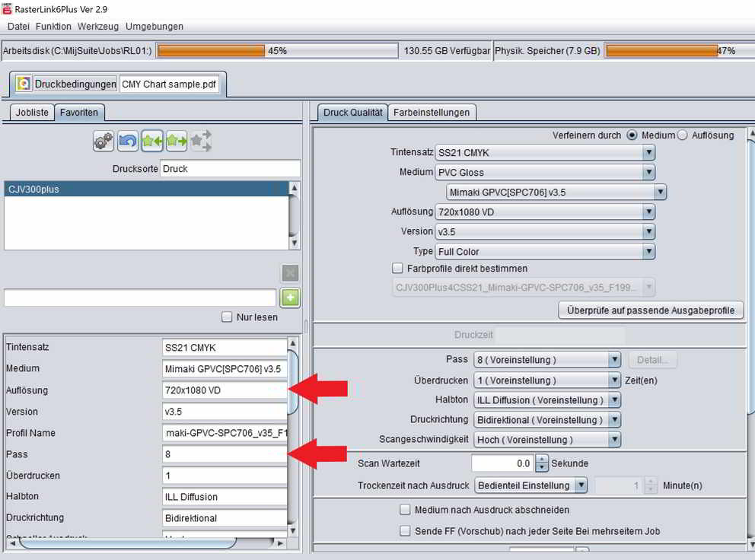
Task: Click the Drucksorte text field
Action: (x=231, y=169)
